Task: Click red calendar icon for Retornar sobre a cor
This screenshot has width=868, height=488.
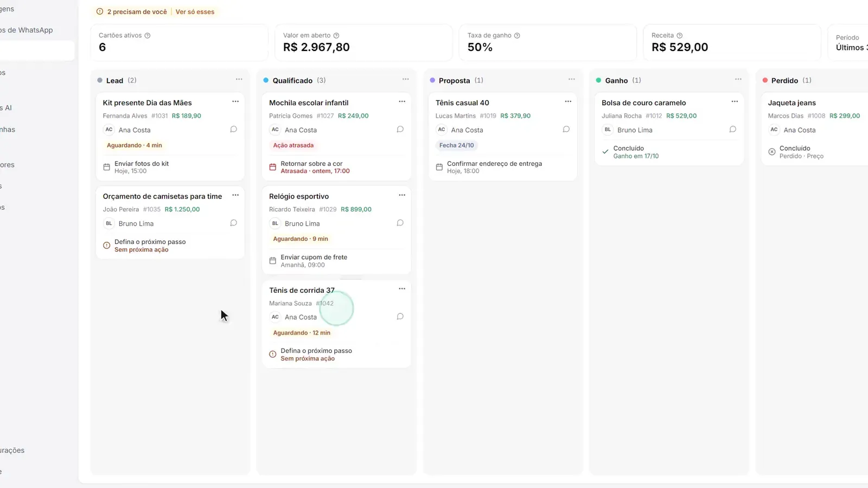Action: click(x=273, y=167)
